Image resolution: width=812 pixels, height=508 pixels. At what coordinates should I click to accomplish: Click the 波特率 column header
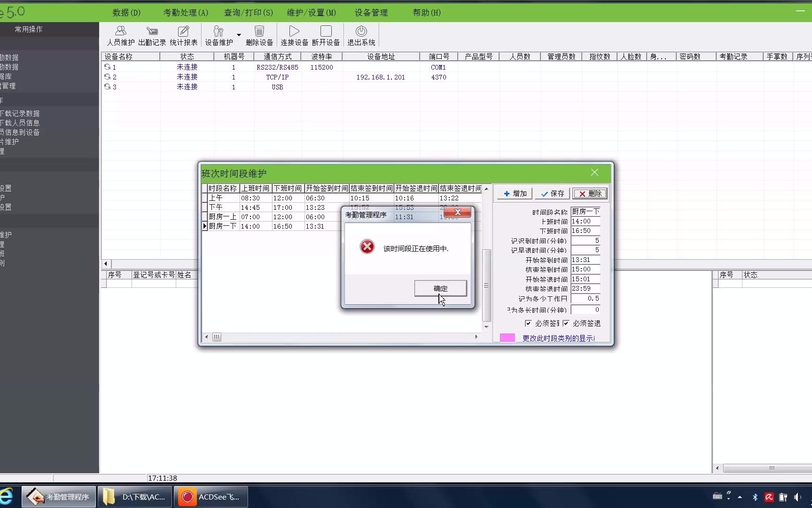pos(321,56)
